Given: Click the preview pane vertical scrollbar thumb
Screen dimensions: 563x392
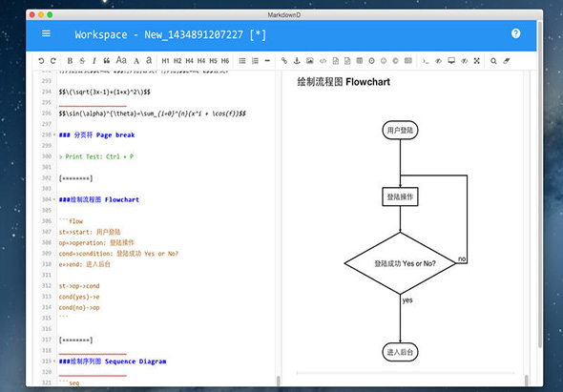Looking at the screenshot, I should [x=527, y=381].
